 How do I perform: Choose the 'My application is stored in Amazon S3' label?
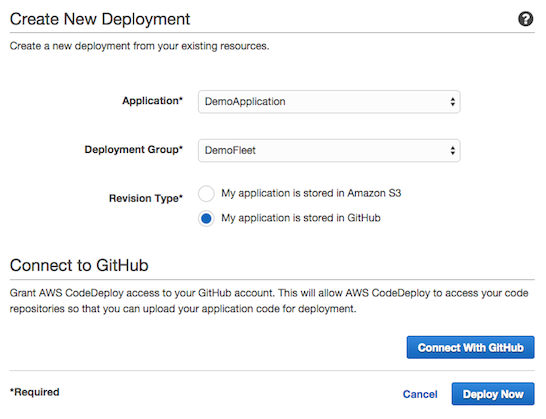click(x=311, y=193)
